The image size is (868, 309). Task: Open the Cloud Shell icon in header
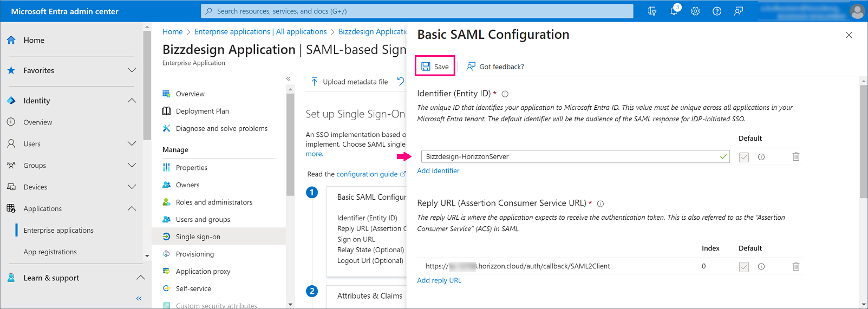[x=652, y=11]
